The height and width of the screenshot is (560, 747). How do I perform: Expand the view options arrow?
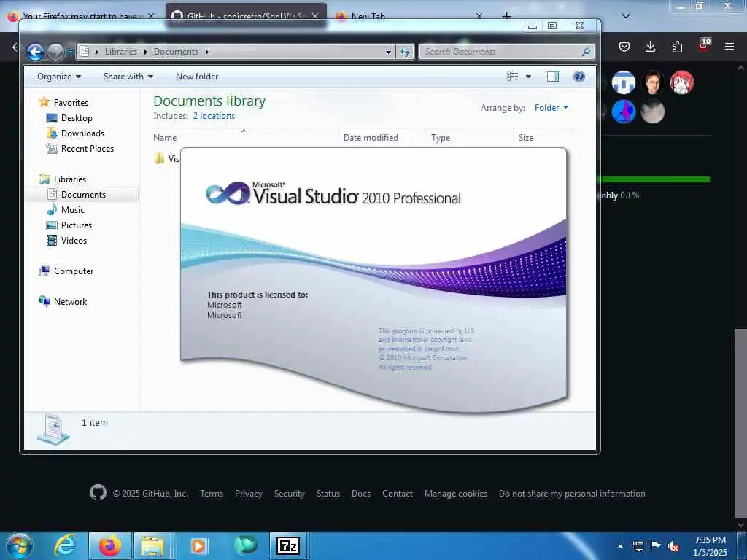click(528, 77)
